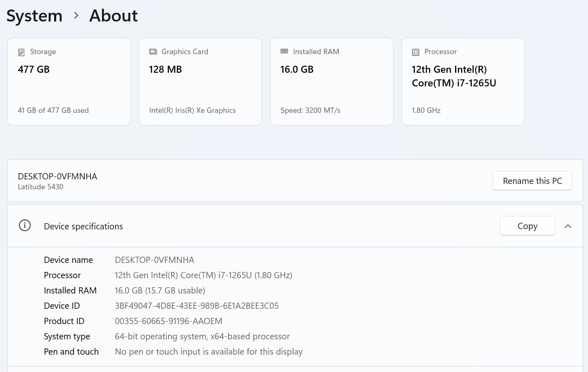Screen dimensions: 588x372
Task: Click the breadcrumb chevron separator
Action: pos(76,16)
